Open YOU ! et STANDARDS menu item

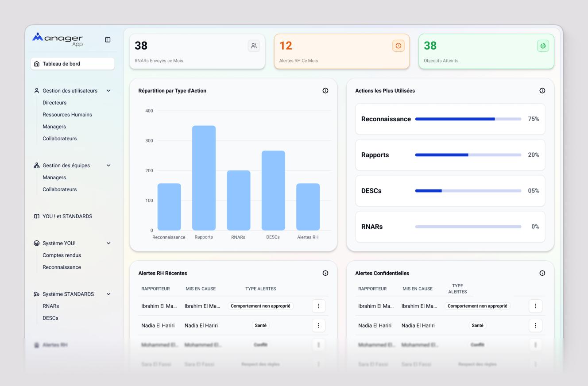pos(67,216)
